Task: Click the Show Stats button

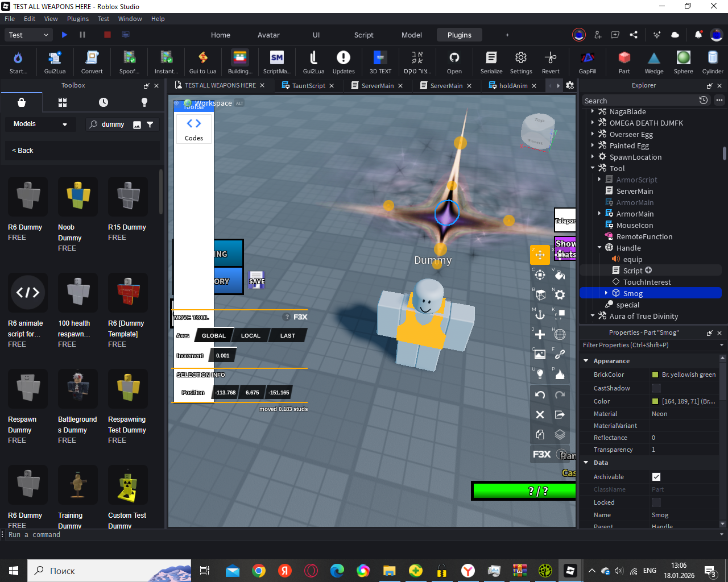Action: coord(565,249)
